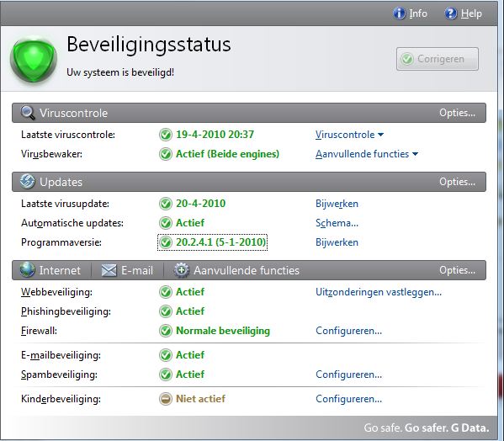The height and width of the screenshot is (441, 504).
Task: Click Bijwerken next to Programmaversie
Action: point(337,242)
